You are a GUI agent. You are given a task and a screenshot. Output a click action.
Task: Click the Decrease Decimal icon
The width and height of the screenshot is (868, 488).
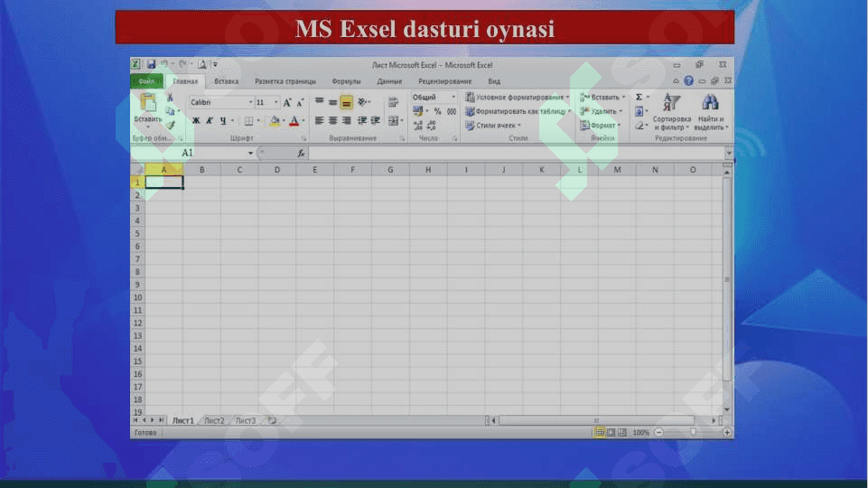click(432, 126)
